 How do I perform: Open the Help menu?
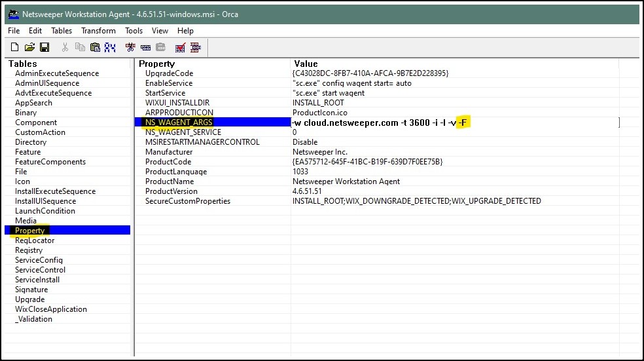tap(185, 31)
